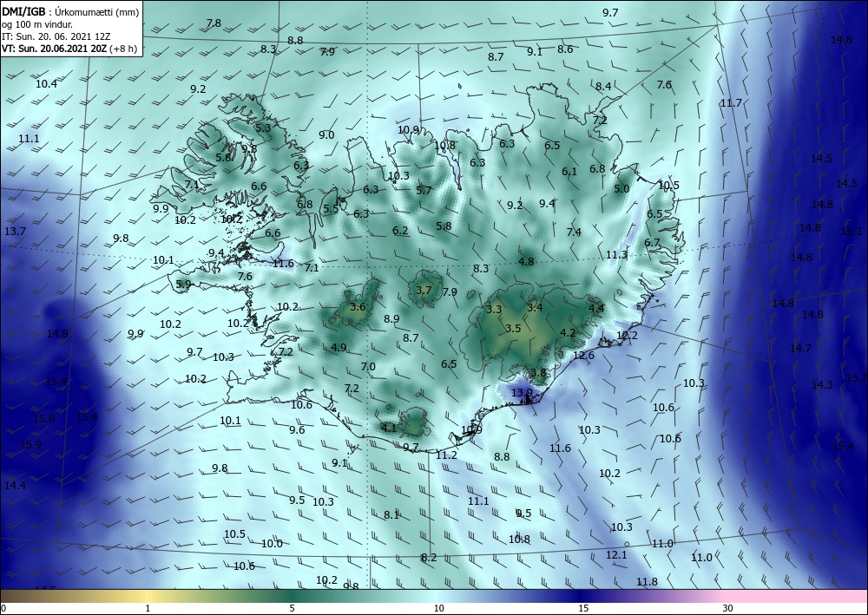Click the 13.9 value on the southeast coast

point(522,393)
